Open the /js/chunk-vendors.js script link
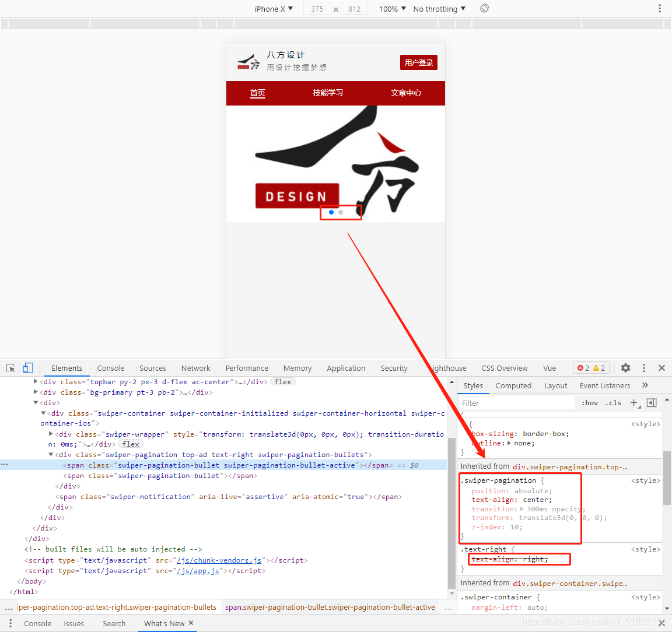This screenshot has width=672, height=632. pyautogui.click(x=219, y=560)
